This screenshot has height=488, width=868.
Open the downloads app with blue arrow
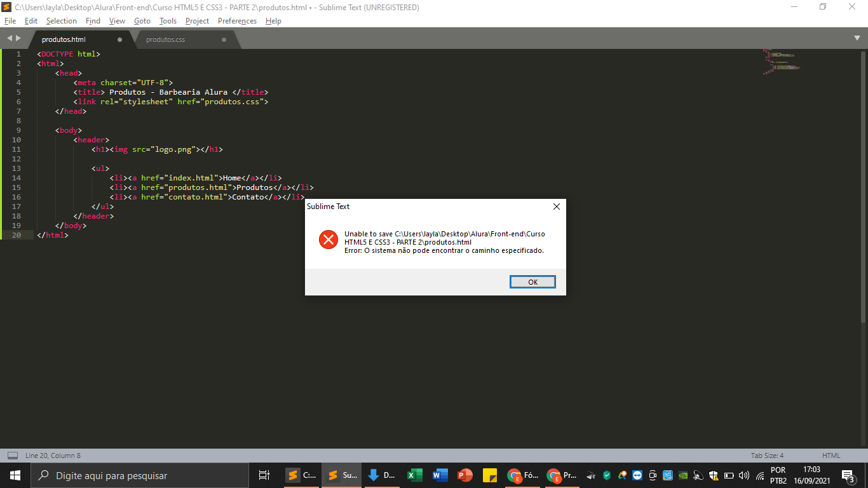(x=381, y=475)
